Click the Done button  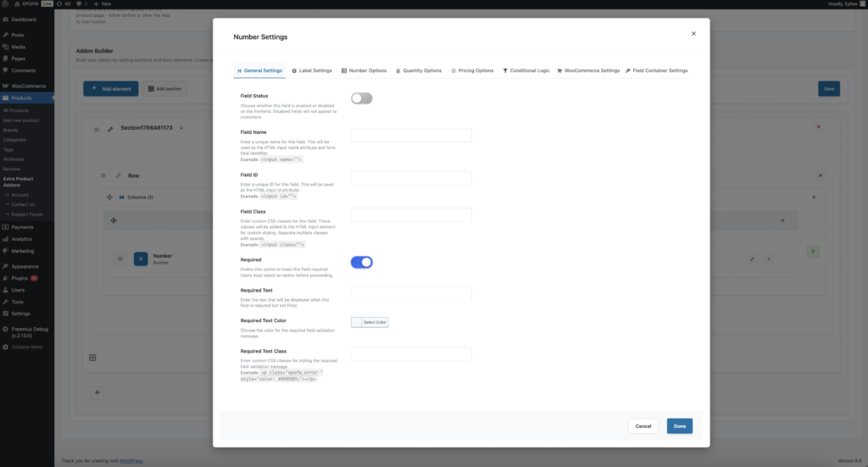click(679, 425)
